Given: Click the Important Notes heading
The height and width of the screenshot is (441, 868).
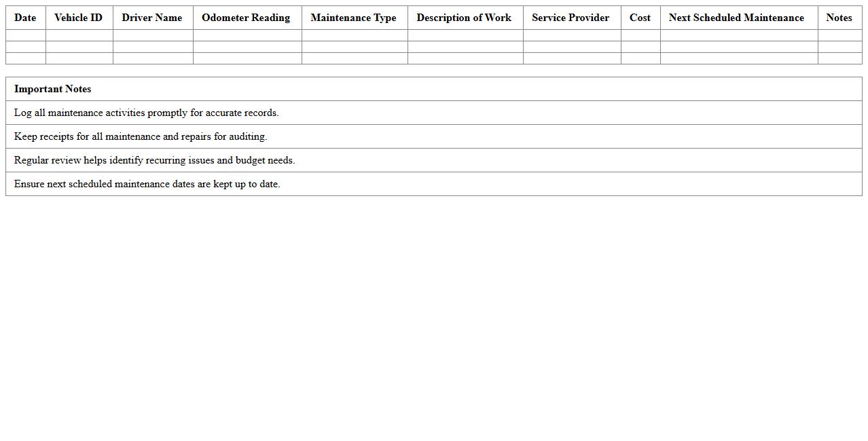Looking at the screenshot, I should 52,89.
